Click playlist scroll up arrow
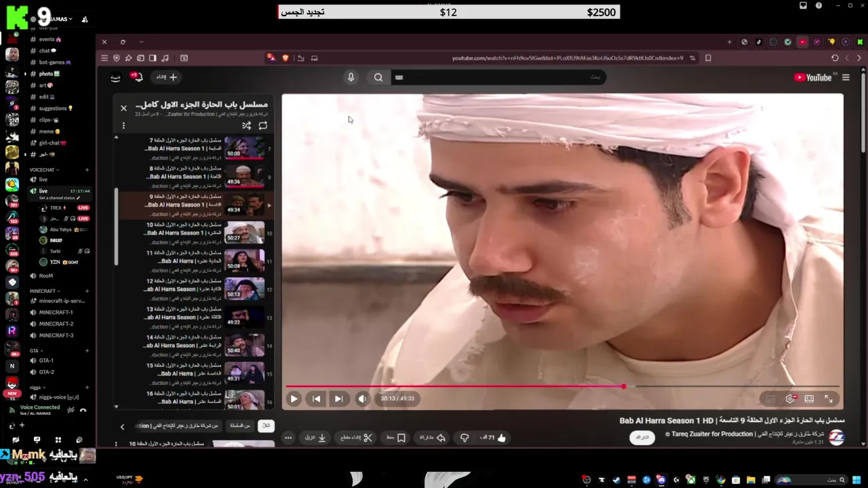 coord(116,138)
